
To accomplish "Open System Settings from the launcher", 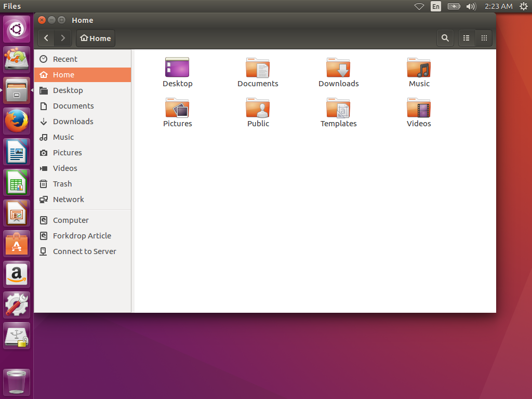I will click(x=17, y=304).
